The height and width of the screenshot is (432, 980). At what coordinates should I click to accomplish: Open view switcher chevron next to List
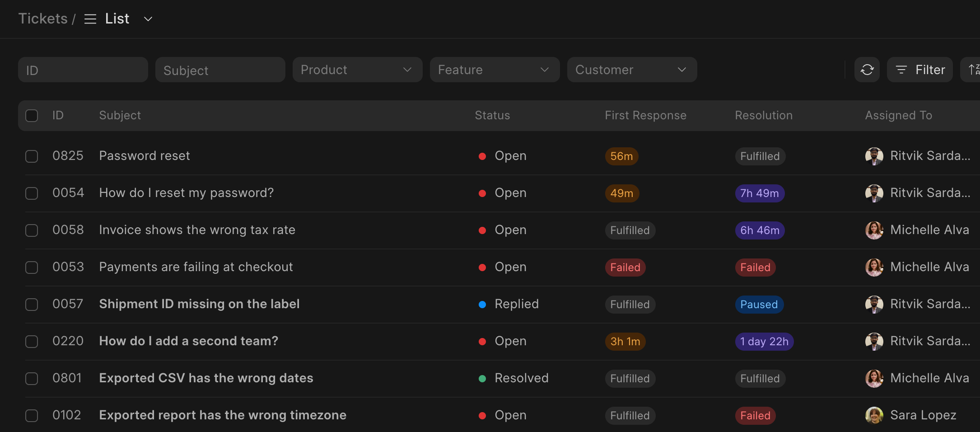(x=148, y=19)
